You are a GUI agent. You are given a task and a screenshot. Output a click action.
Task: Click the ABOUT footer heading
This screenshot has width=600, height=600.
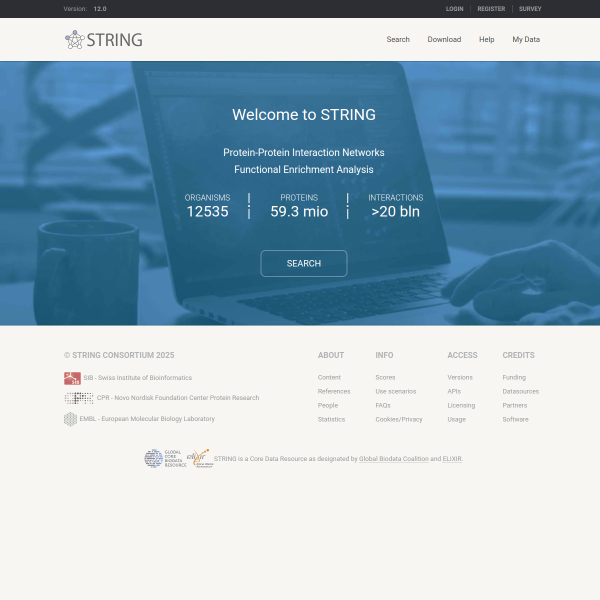(x=331, y=355)
